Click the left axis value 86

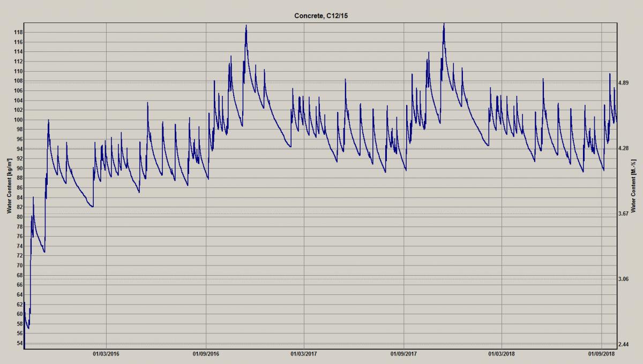click(19, 188)
